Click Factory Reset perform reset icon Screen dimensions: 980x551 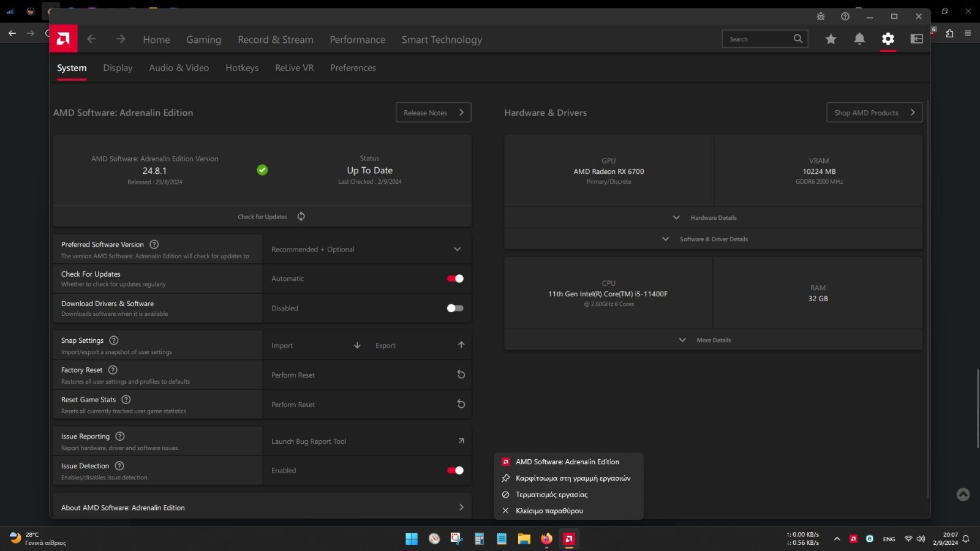461,375
